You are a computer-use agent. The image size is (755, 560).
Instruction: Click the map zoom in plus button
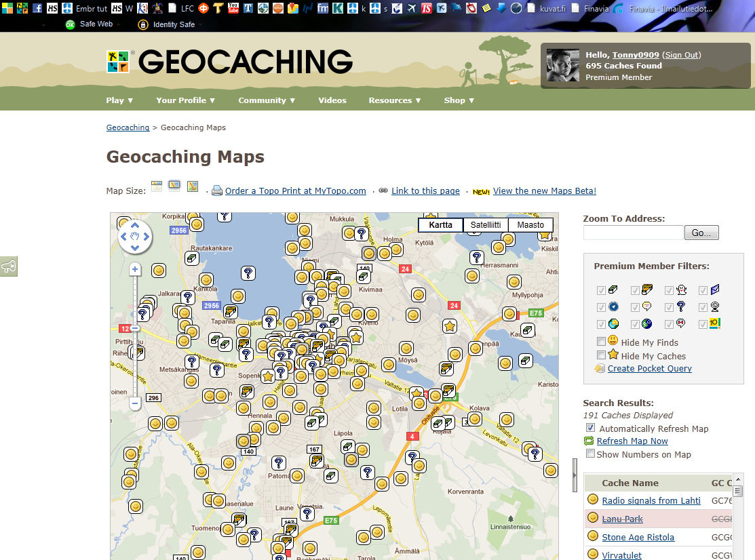[x=135, y=270]
